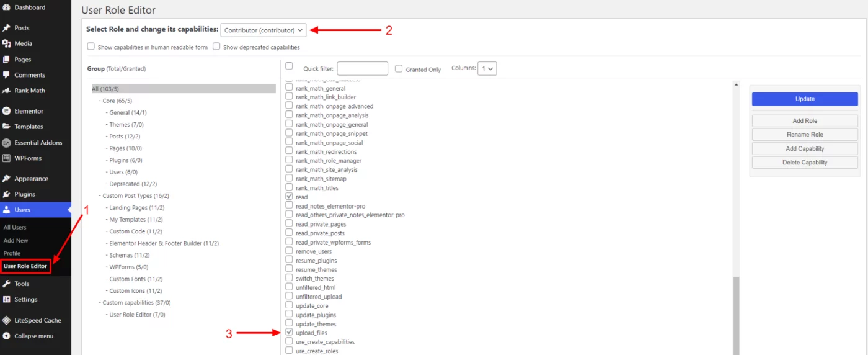Select Custom Fonts (11/2) group
Image resolution: width=868 pixels, height=355 pixels.
[x=136, y=279]
